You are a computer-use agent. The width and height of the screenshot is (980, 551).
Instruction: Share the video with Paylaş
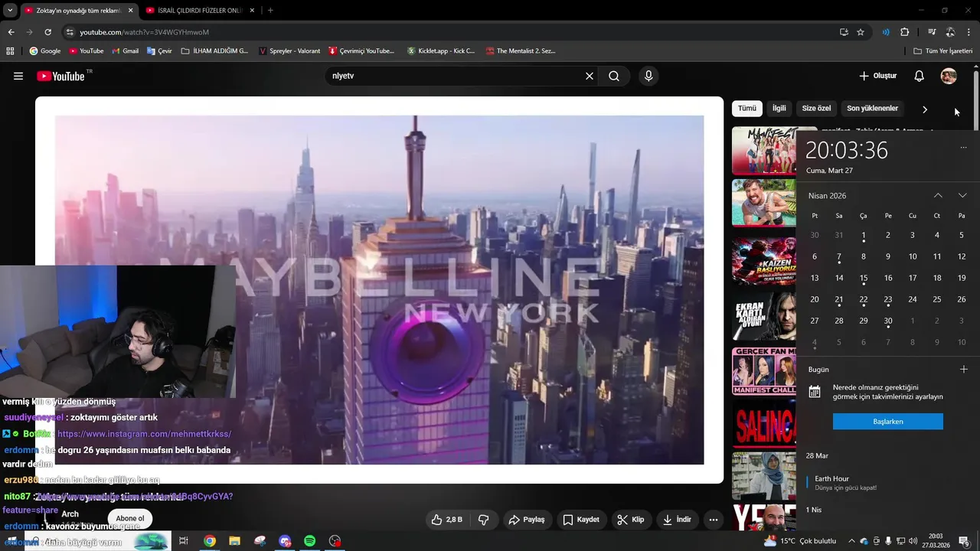coord(527,520)
